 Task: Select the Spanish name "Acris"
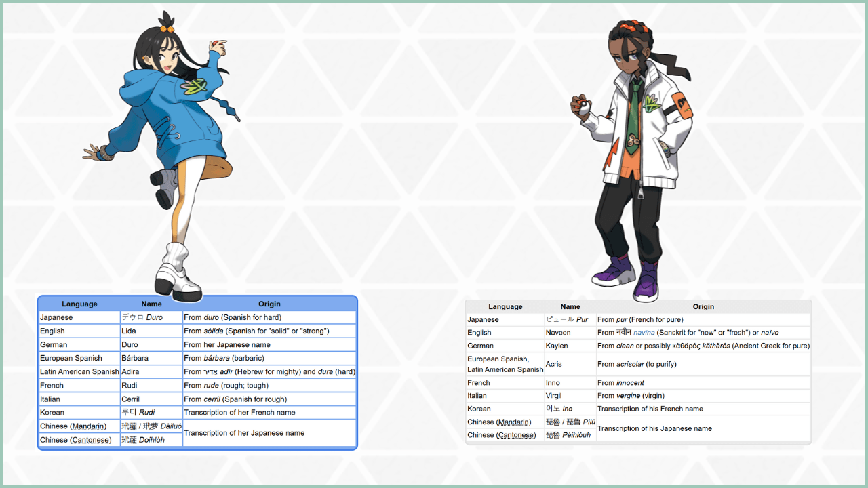[554, 364]
